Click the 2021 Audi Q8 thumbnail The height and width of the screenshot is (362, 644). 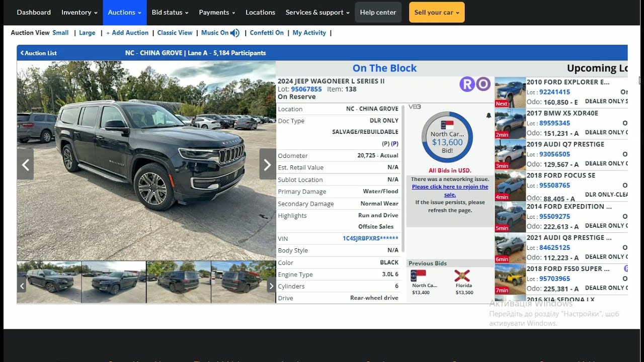click(510, 248)
